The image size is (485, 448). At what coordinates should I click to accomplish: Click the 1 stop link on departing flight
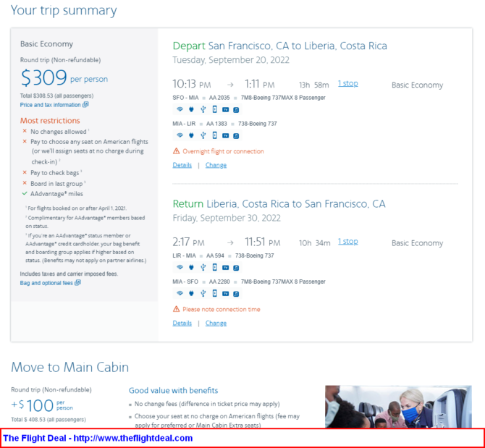tap(347, 83)
